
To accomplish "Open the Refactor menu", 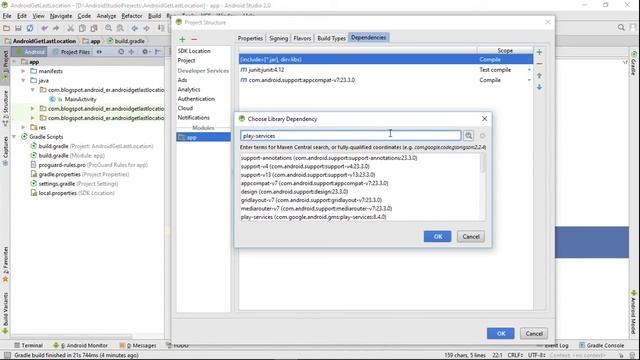I will point(132,16).
